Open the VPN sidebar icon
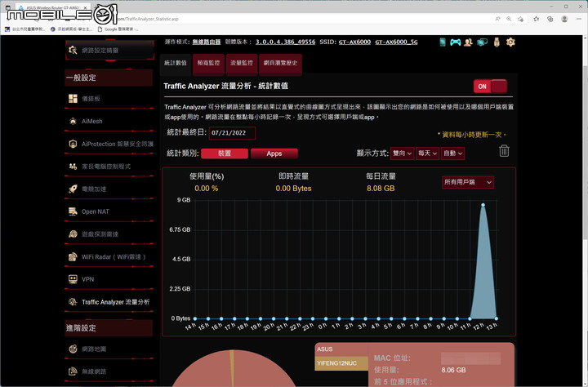Image resolution: width=588 pixels, height=387 pixels. 73,279
